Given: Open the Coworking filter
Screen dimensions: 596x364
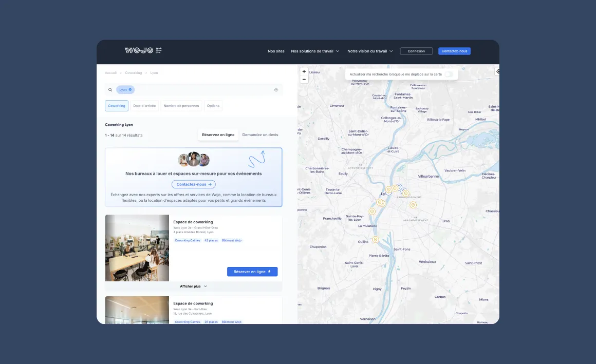Looking at the screenshot, I should pyautogui.click(x=116, y=106).
